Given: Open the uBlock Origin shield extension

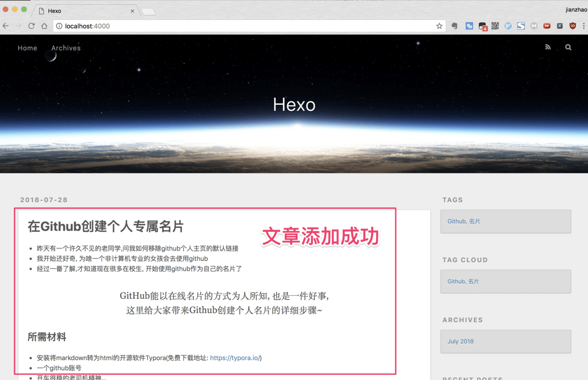Looking at the screenshot, I should pos(572,26).
